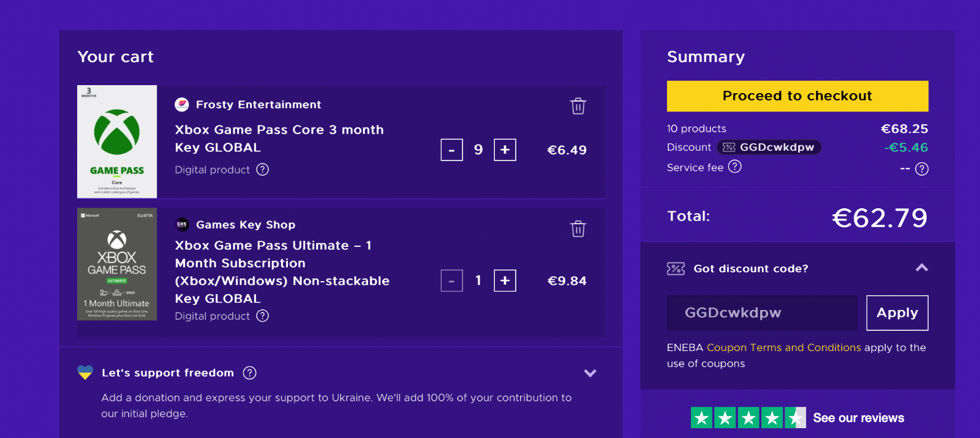This screenshot has height=438, width=980.
Task: Open See our reviews link
Action: [x=858, y=418]
